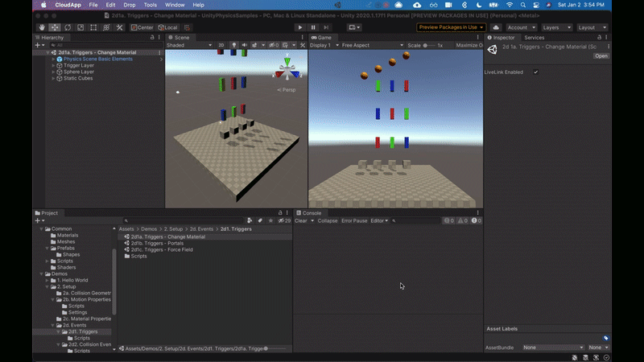Expand the Static Cubes object
This screenshot has width=644, height=362.
53,78
